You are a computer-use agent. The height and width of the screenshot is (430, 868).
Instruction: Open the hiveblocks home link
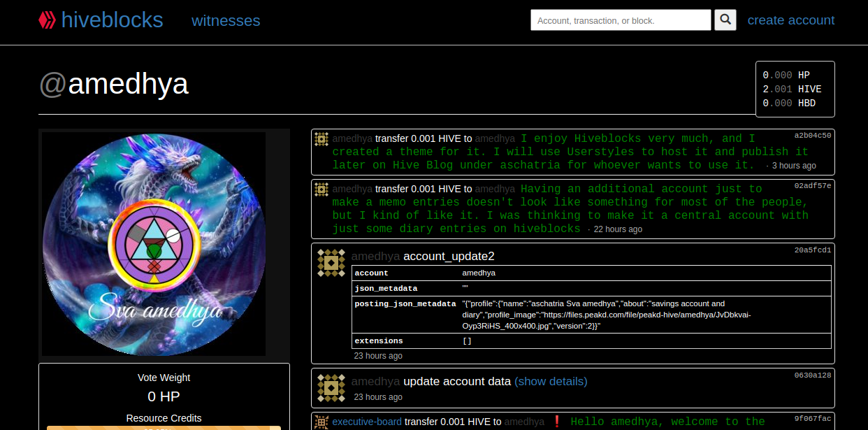112,20
